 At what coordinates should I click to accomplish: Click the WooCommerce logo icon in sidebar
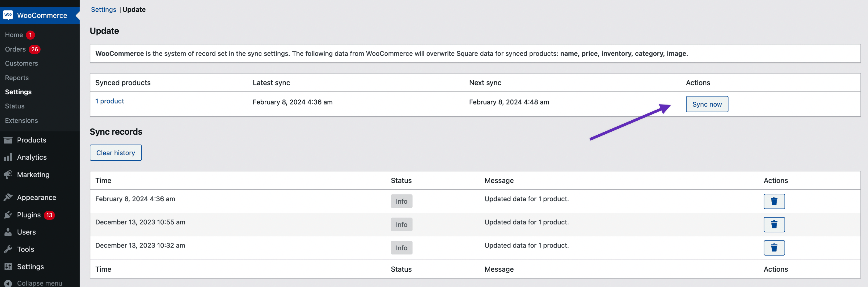(x=8, y=15)
